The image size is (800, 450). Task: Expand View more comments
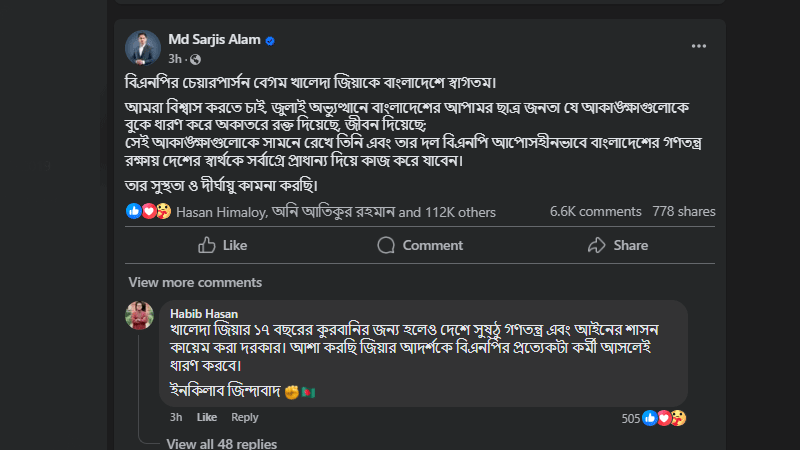click(195, 282)
